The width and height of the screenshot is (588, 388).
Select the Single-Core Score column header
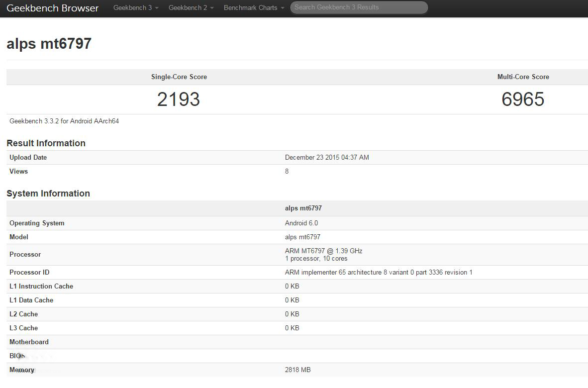179,77
